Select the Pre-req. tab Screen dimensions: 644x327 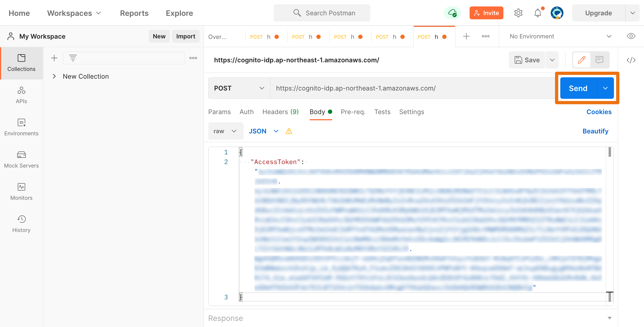click(353, 112)
